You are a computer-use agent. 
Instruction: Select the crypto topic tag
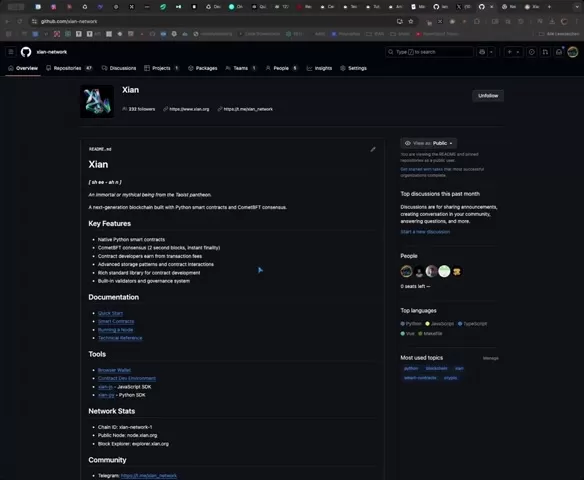(x=450, y=378)
